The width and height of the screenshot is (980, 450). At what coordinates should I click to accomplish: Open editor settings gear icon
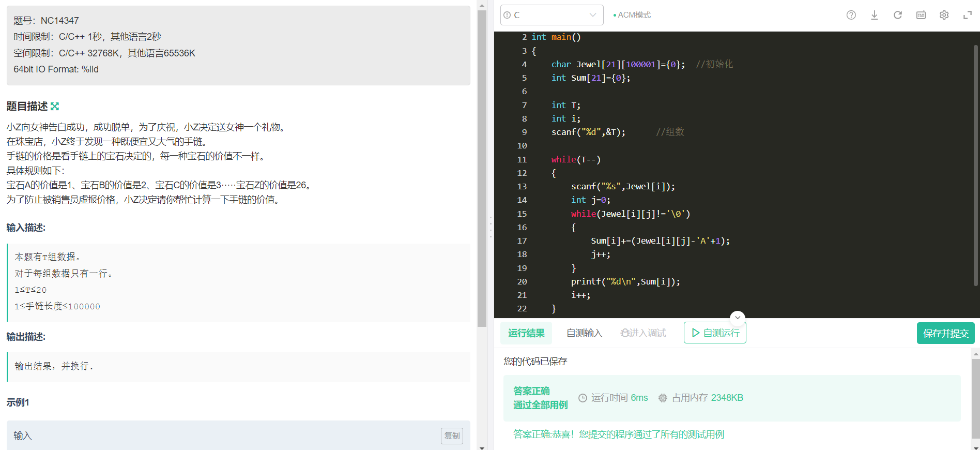[x=944, y=15]
